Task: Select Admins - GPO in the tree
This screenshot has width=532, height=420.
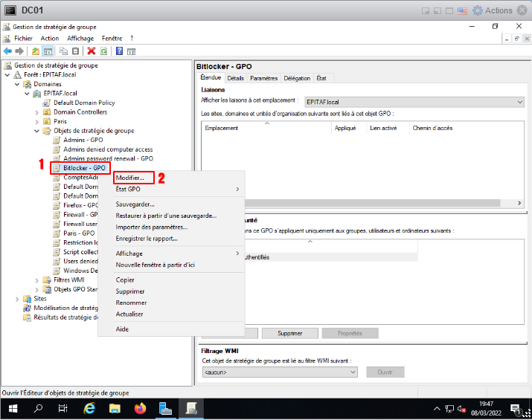Action: point(83,140)
